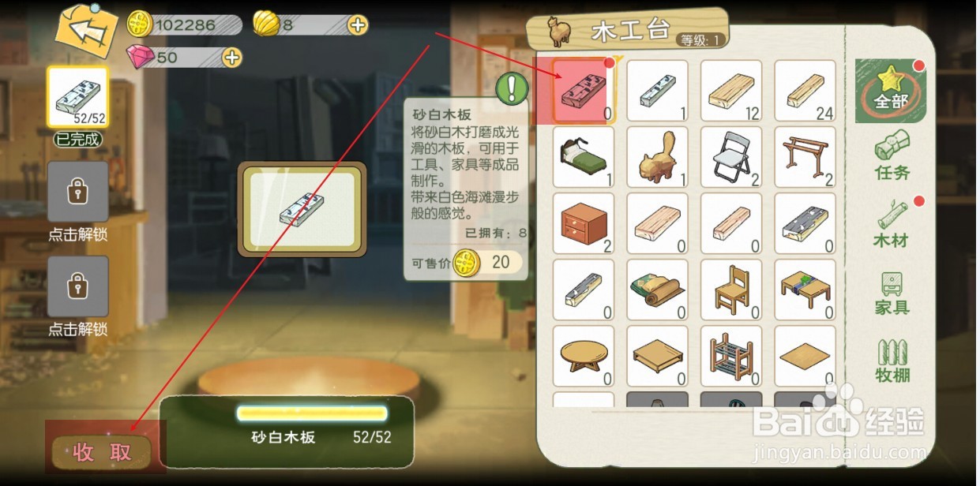
Task: Click the 收取 collect button
Action: [102, 452]
